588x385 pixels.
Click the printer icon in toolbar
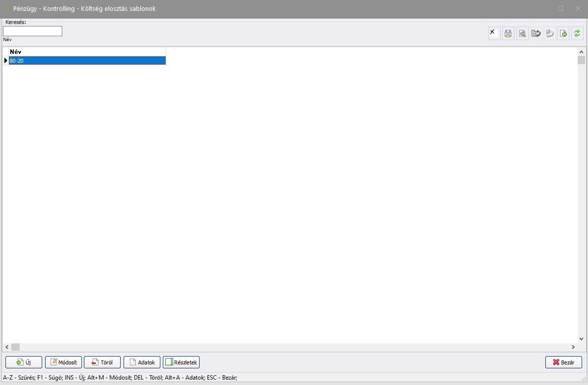tap(508, 33)
